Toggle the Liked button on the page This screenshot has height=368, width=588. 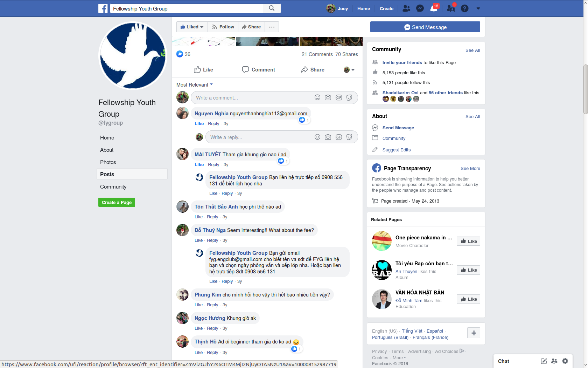coord(191,27)
